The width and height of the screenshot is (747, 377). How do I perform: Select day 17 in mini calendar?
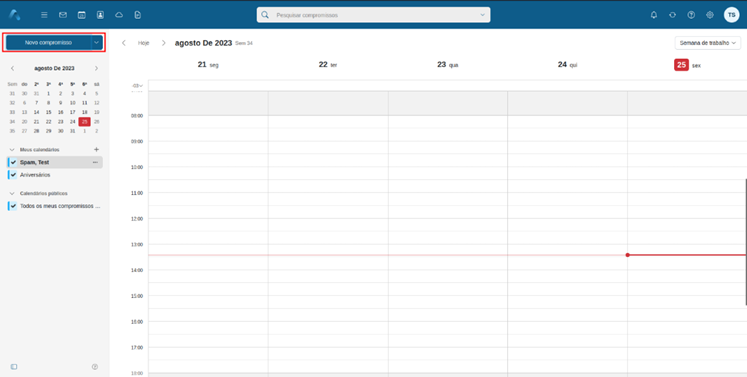coord(72,112)
